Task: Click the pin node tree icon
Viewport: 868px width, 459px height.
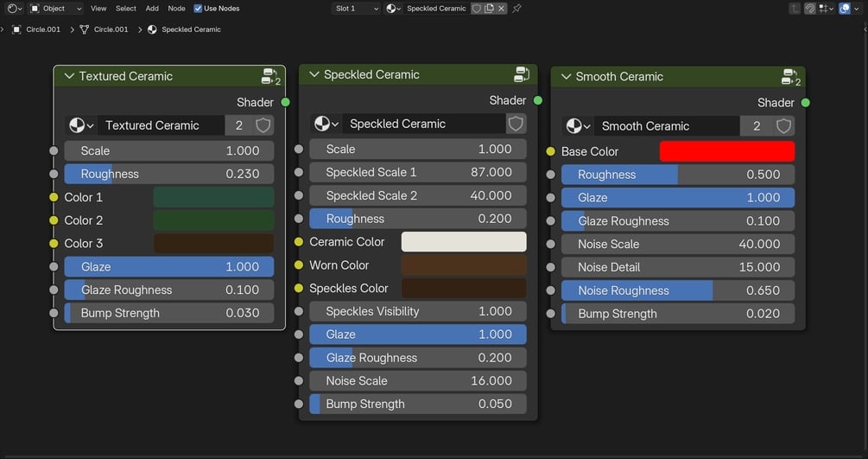Action: (517, 9)
